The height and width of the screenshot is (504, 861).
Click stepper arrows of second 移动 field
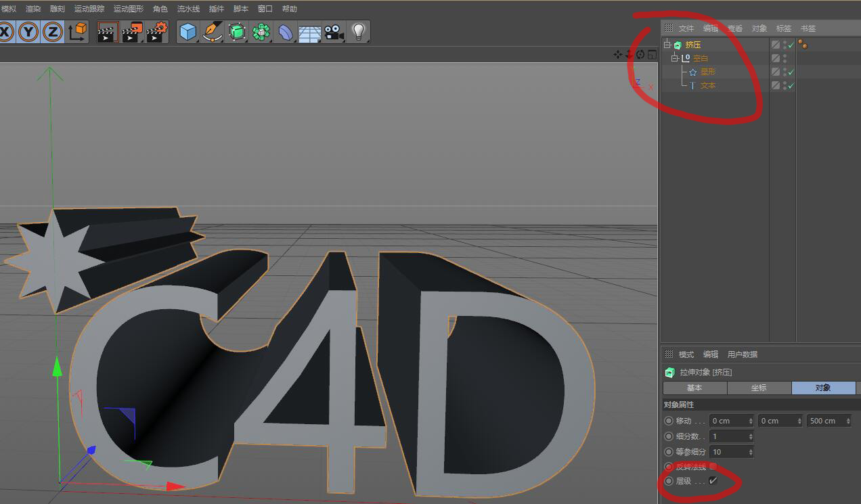coord(799,421)
